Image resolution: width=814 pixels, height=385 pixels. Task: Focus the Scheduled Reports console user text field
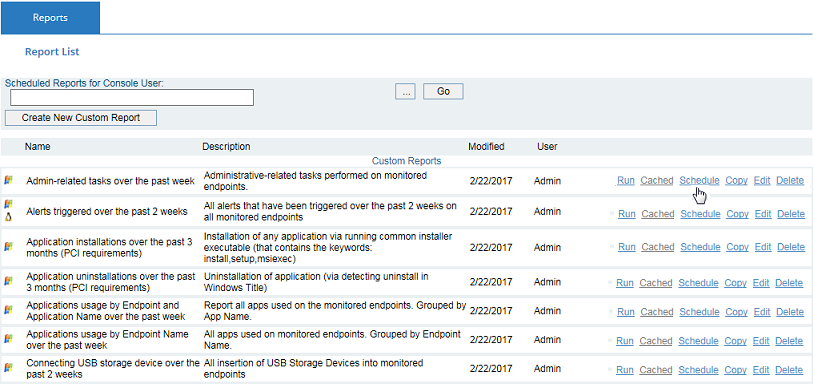pos(132,97)
